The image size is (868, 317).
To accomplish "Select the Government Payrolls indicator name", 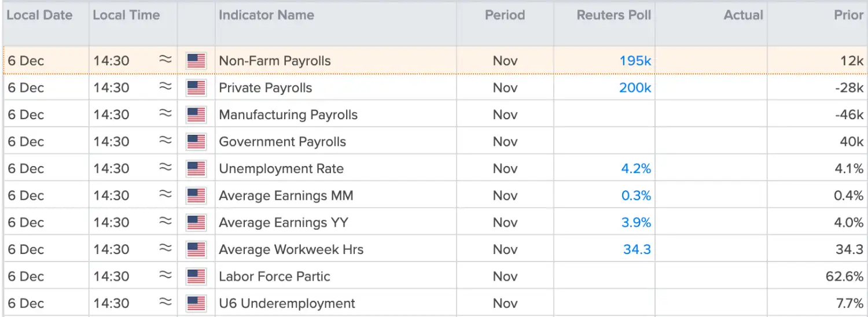I will click(x=282, y=142).
